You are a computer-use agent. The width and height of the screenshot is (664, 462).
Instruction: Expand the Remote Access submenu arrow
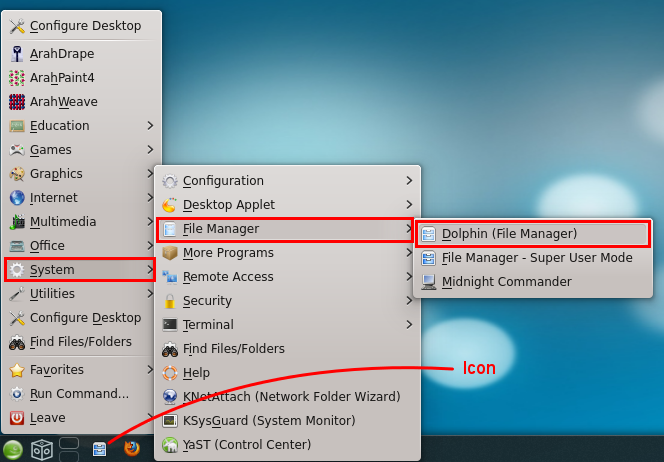pyautogui.click(x=409, y=277)
